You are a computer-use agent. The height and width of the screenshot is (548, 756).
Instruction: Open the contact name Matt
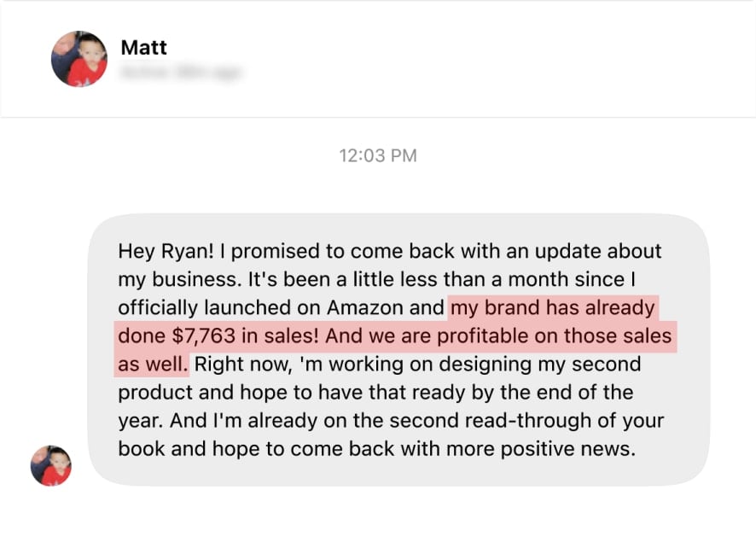[143, 47]
